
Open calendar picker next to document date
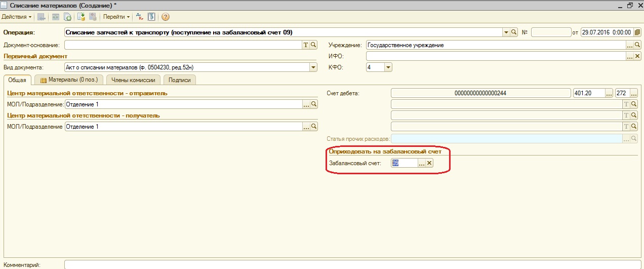click(x=637, y=32)
